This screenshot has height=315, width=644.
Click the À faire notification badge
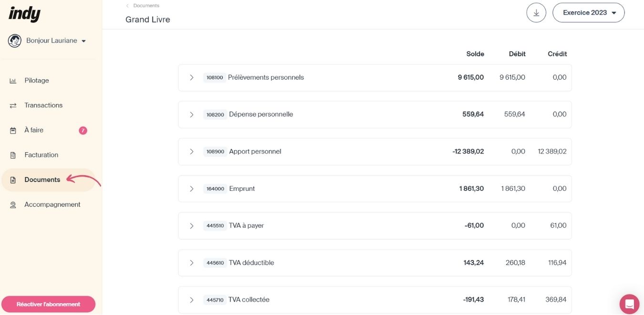point(83,130)
